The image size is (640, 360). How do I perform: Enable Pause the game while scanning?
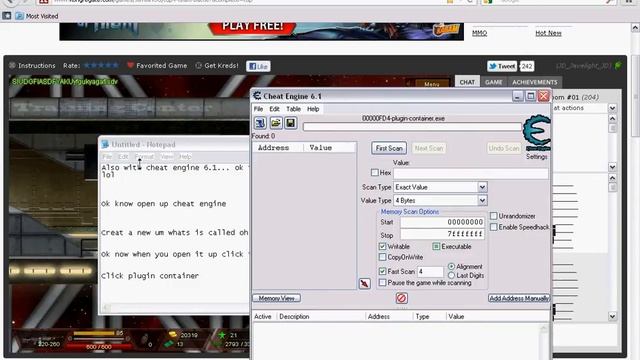point(382,282)
